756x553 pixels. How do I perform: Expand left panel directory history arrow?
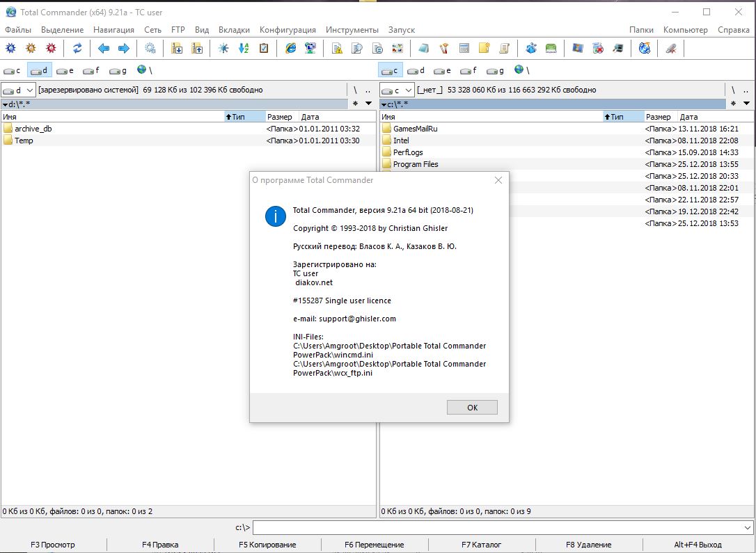[368, 104]
